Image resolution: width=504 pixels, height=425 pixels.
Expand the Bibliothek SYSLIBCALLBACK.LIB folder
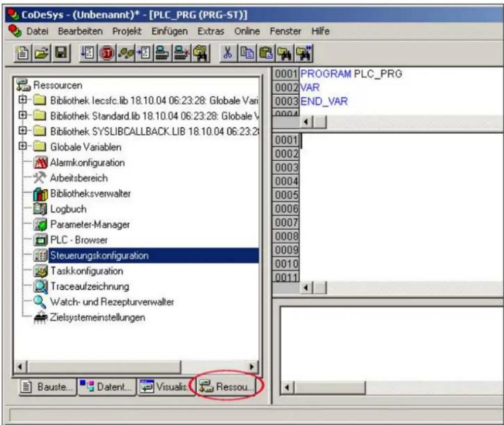click(x=22, y=130)
